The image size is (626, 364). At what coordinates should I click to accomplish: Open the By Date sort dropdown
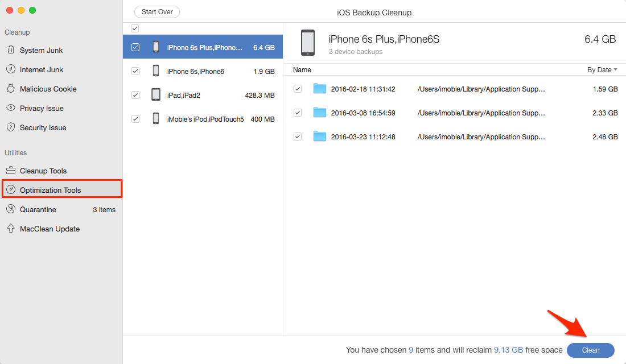pos(602,70)
